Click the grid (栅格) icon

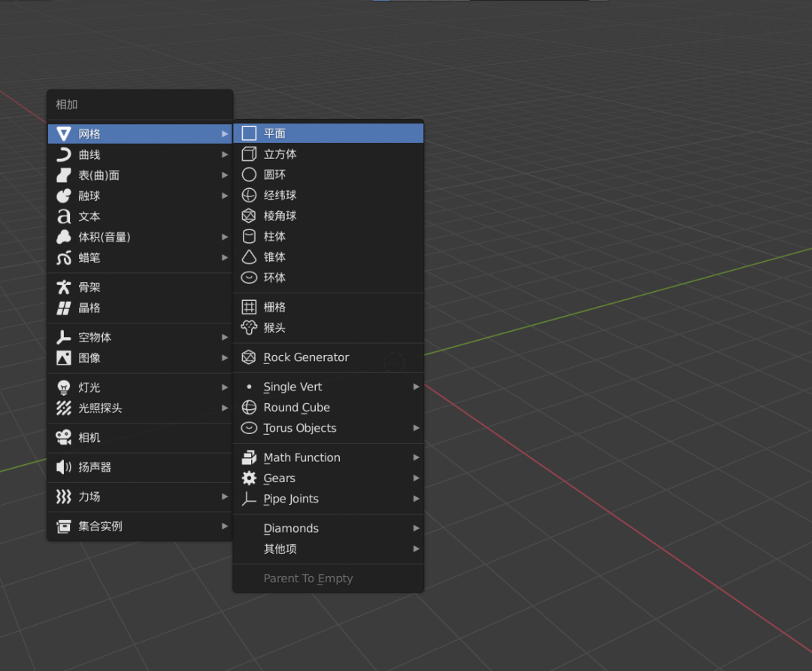[x=249, y=307]
